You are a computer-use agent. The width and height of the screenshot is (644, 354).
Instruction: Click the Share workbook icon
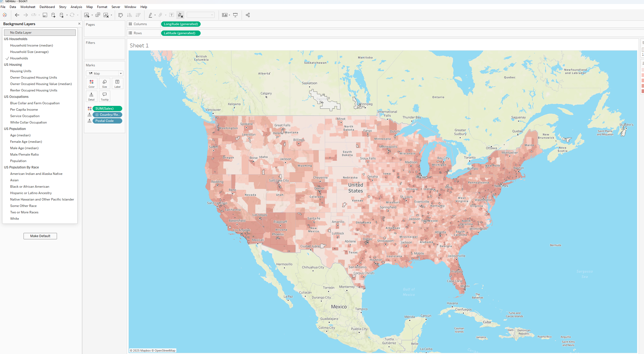click(x=248, y=15)
